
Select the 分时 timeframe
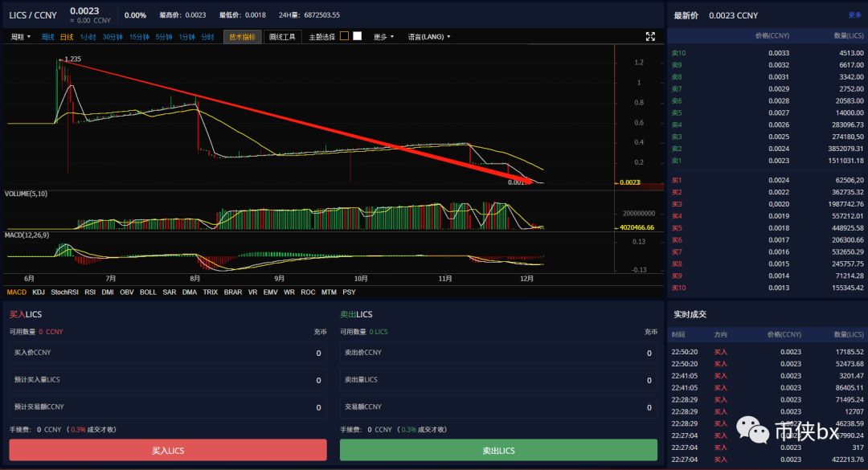pyautogui.click(x=207, y=37)
